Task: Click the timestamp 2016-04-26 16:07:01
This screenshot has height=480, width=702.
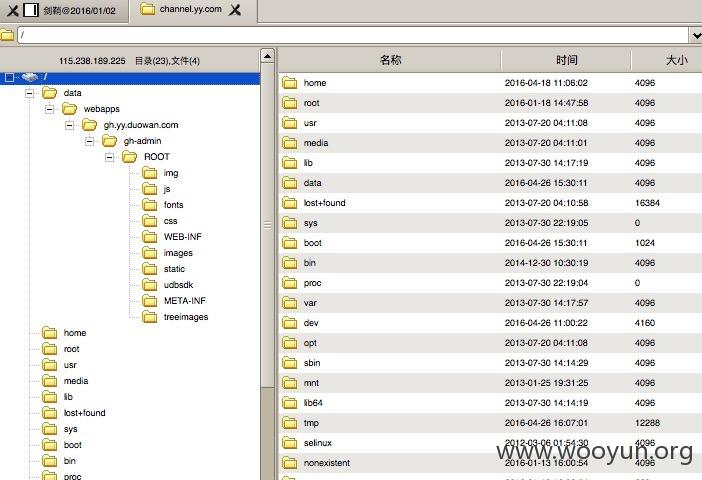Action: (x=546, y=423)
